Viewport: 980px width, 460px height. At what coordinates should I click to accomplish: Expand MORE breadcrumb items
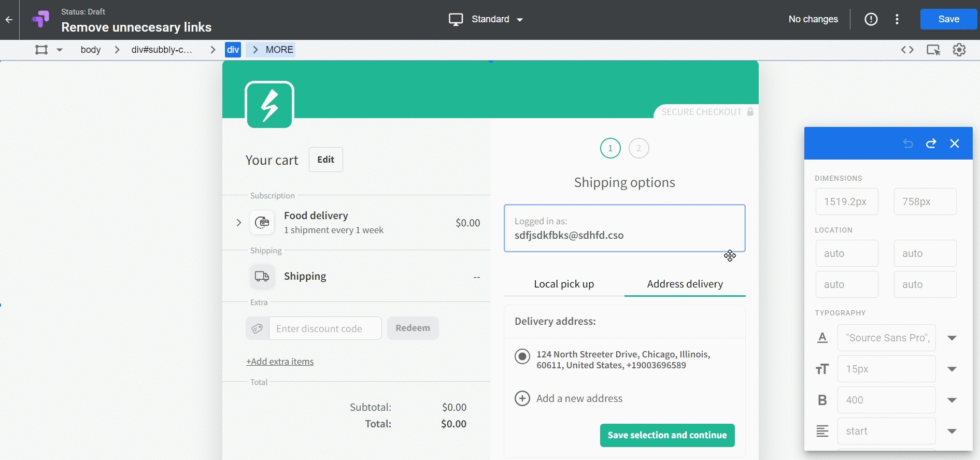click(271, 50)
